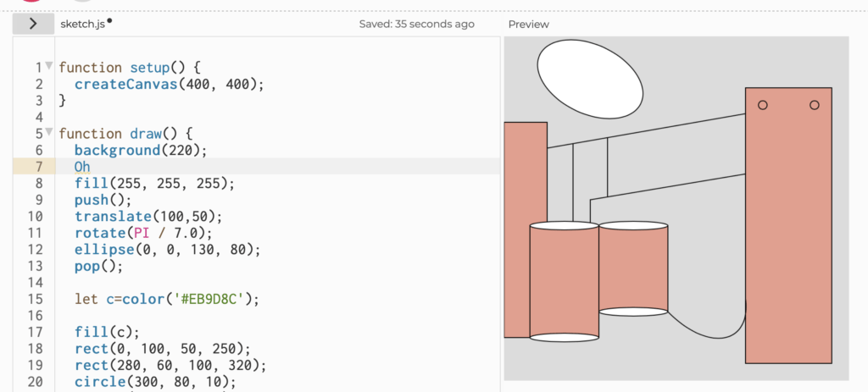The width and height of the screenshot is (868, 392).
Task: Click the larger left cylinder in preview
Action: [x=564, y=281]
